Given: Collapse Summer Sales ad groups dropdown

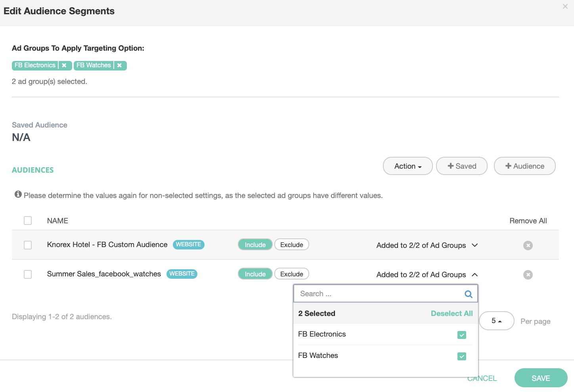Looking at the screenshot, I should [x=475, y=275].
